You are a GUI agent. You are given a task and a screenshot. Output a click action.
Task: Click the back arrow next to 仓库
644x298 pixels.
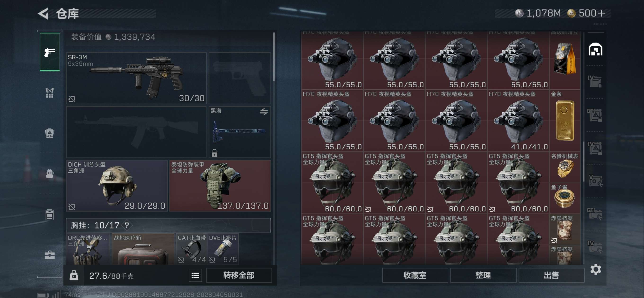tap(43, 13)
